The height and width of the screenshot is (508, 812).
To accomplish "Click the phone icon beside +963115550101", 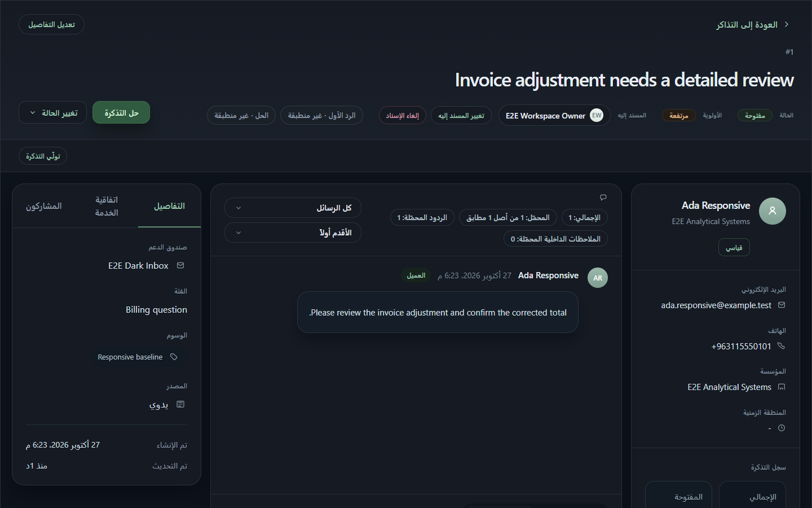I will pos(782,346).
